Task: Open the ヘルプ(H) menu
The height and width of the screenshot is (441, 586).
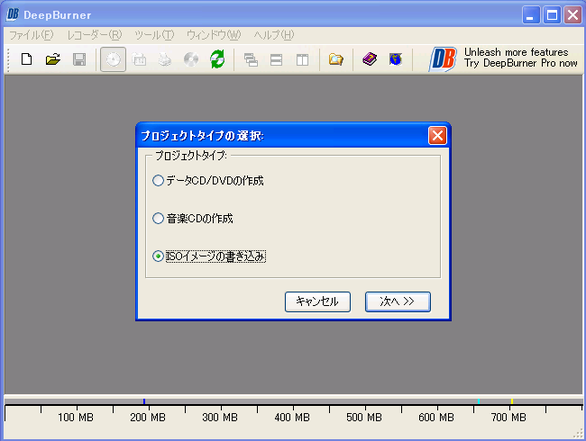Action: coord(274,35)
